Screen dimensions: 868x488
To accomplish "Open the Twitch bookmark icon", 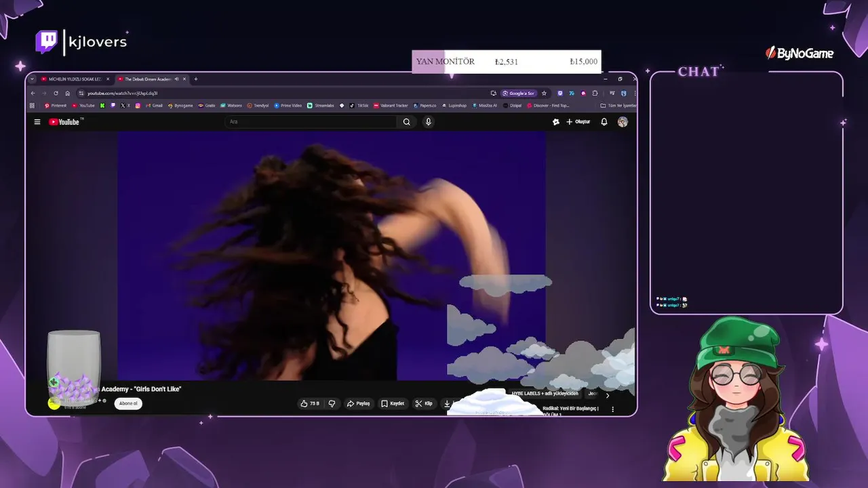I will 113,106.
